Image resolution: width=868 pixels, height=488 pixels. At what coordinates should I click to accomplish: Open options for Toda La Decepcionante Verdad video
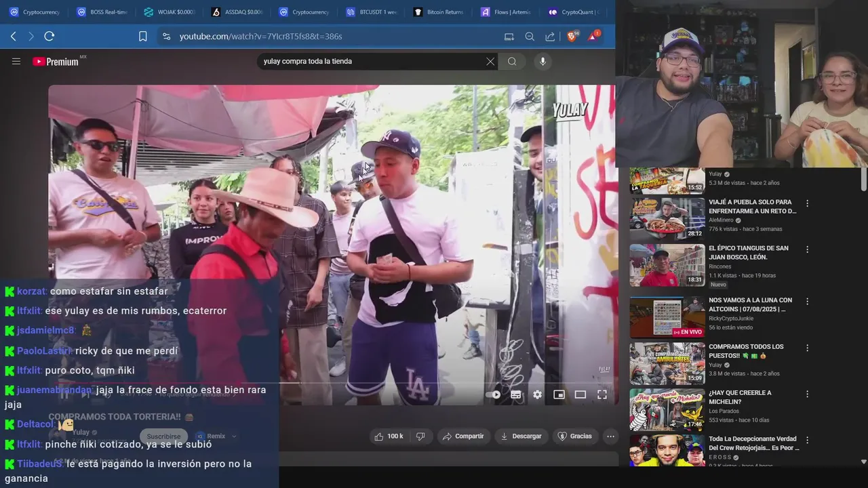tap(807, 440)
